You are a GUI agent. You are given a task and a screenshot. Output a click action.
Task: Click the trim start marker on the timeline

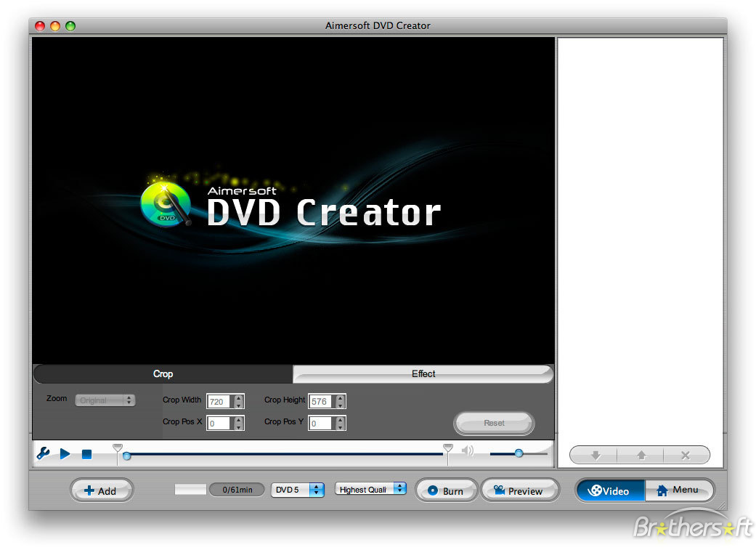pyautogui.click(x=118, y=448)
